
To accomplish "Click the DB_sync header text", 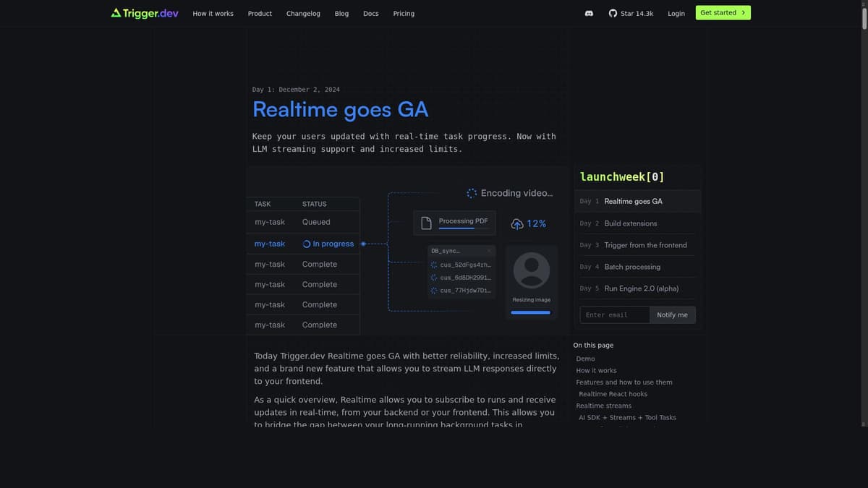I will coord(445,251).
